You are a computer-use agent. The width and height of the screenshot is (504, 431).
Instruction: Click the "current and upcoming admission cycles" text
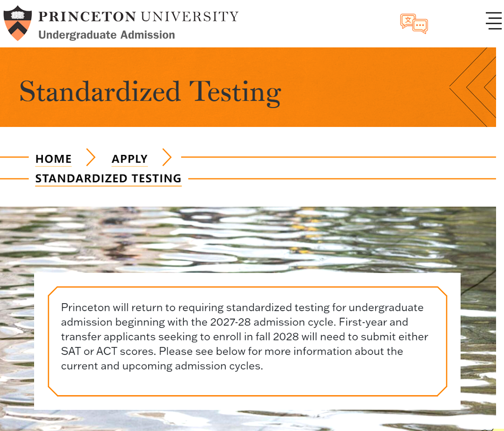pyautogui.click(x=161, y=366)
